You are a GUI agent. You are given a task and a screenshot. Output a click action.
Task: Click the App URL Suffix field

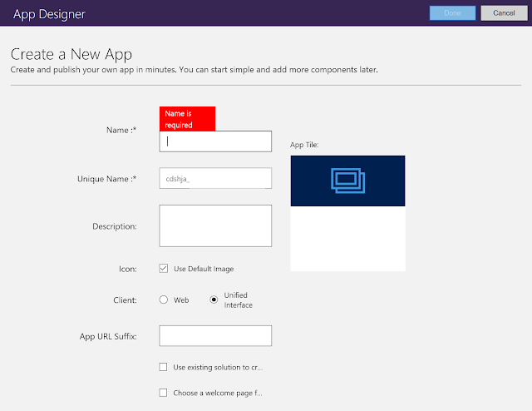click(x=215, y=336)
